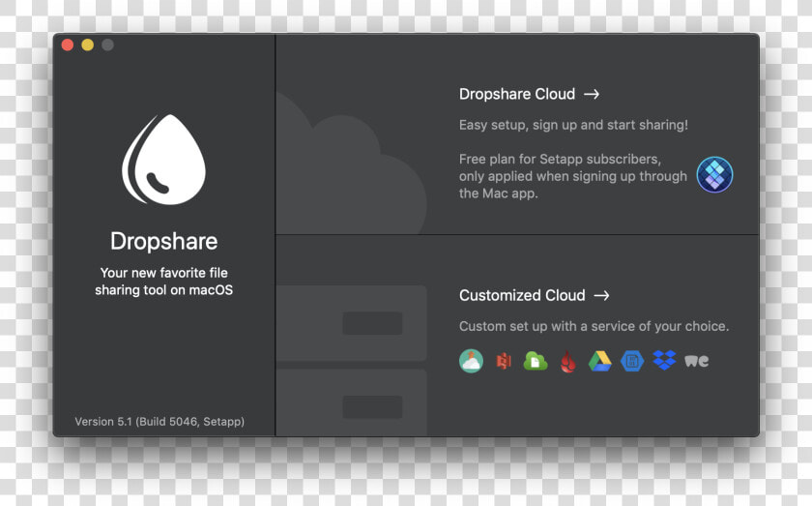
Task: Click the Backblaze red flame icon
Action: click(568, 362)
